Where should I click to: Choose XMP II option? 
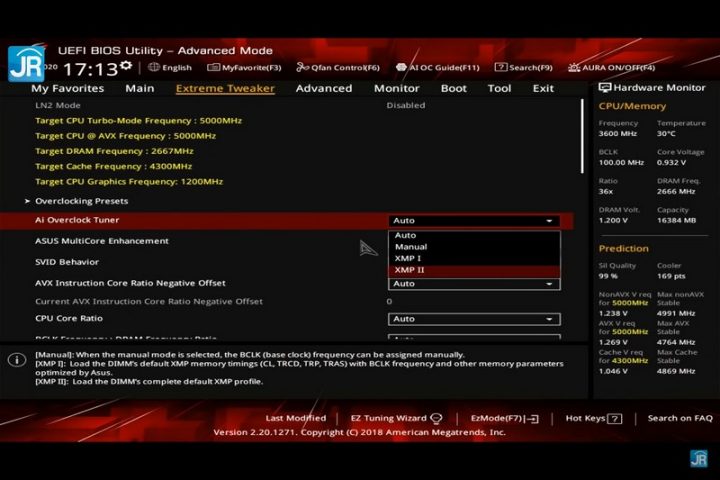click(x=474, y=270)
